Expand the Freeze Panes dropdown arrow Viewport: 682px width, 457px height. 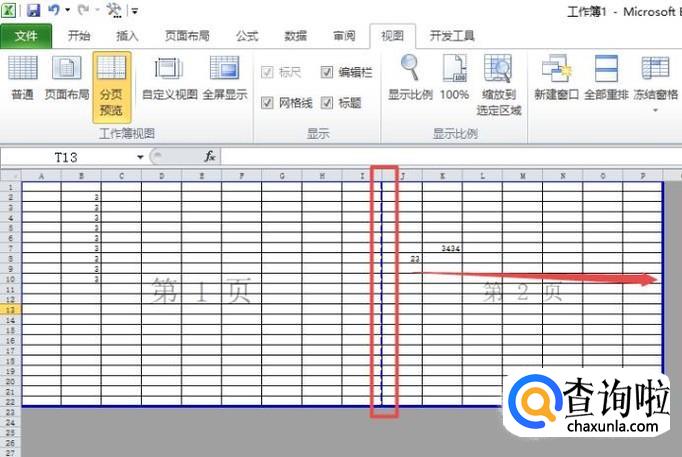(x=655, y=110)
